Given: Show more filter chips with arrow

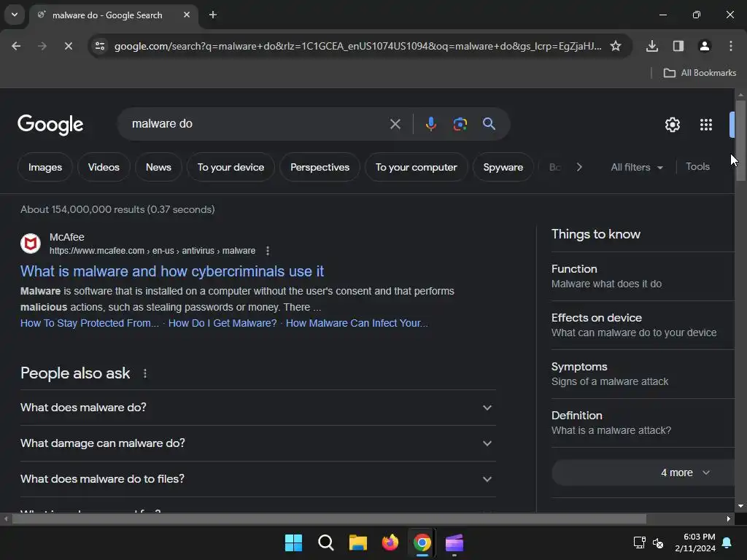Looking at the screenshot, I should coord(578,167).
